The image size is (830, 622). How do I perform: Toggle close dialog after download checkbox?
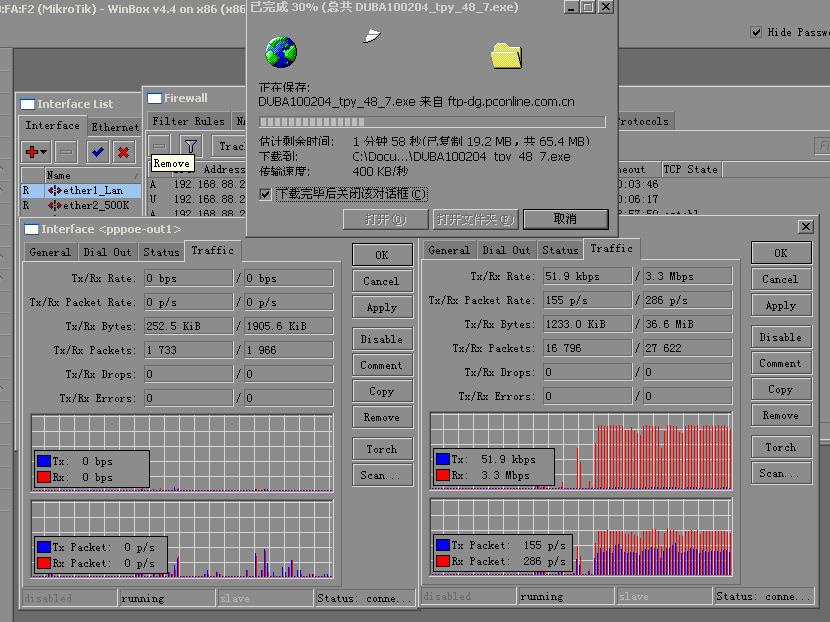(x=265, y=194)
